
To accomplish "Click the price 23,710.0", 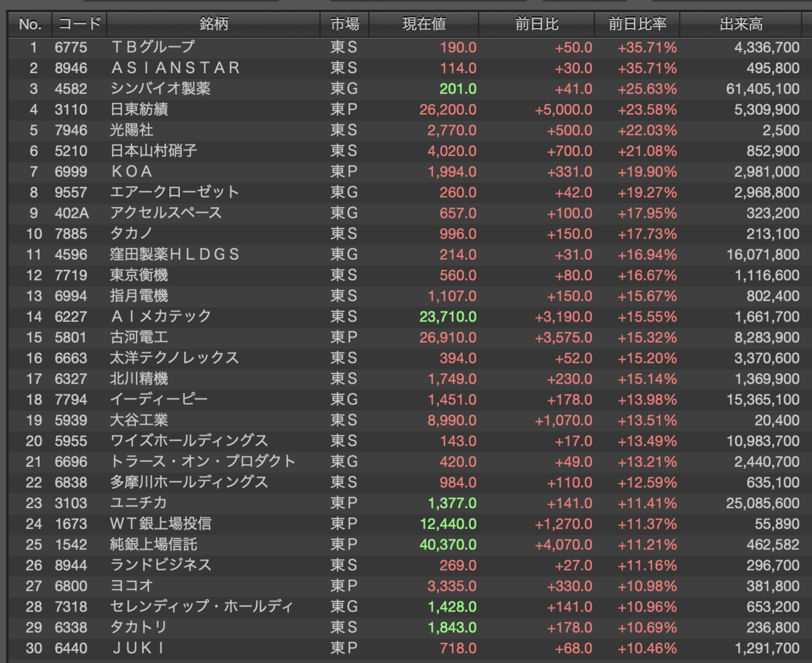I will [x=448, y=317].
